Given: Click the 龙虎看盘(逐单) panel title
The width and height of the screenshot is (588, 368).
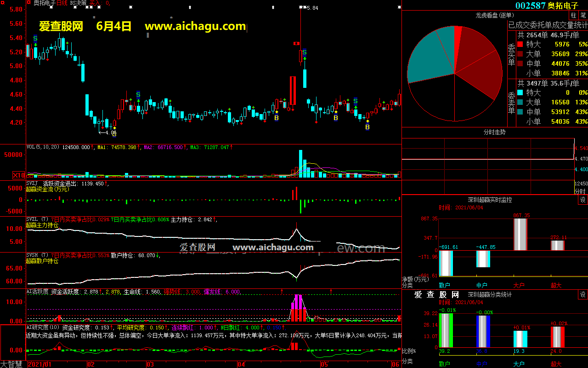Looking at the screenshot, I should 494,15.
